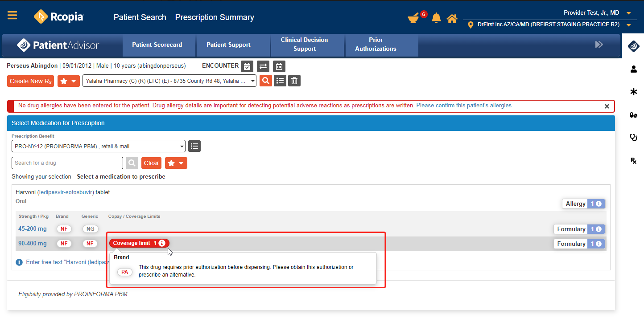644x330 pixels.
Task: Click the Allergy info badge
Action: tap(583, 204)
